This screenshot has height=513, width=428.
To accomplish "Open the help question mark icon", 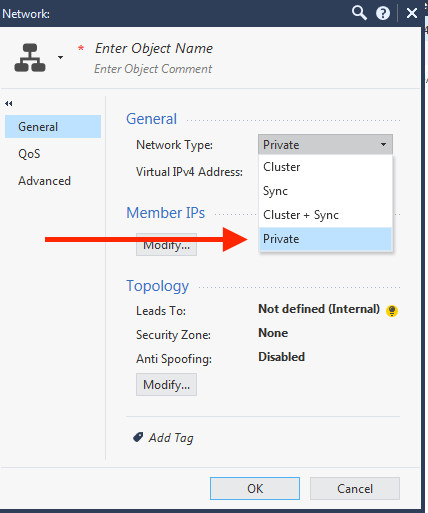I will tap(383, 13).
